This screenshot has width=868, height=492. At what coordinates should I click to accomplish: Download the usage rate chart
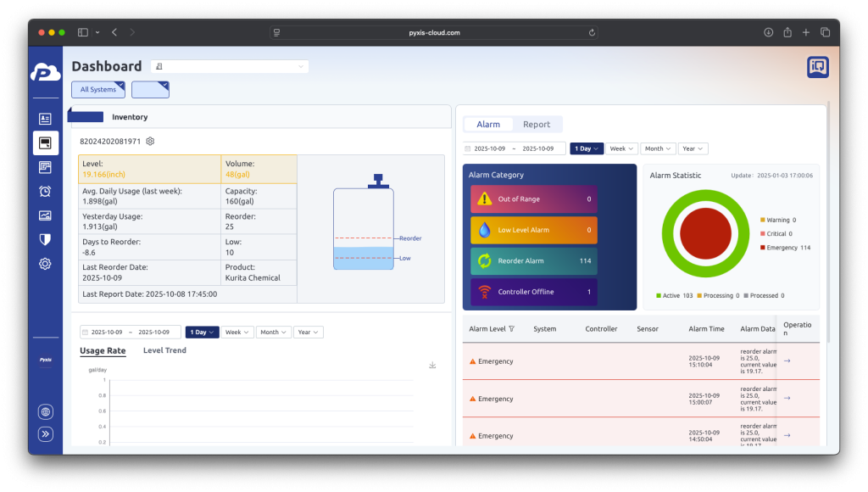pos(432,366)
